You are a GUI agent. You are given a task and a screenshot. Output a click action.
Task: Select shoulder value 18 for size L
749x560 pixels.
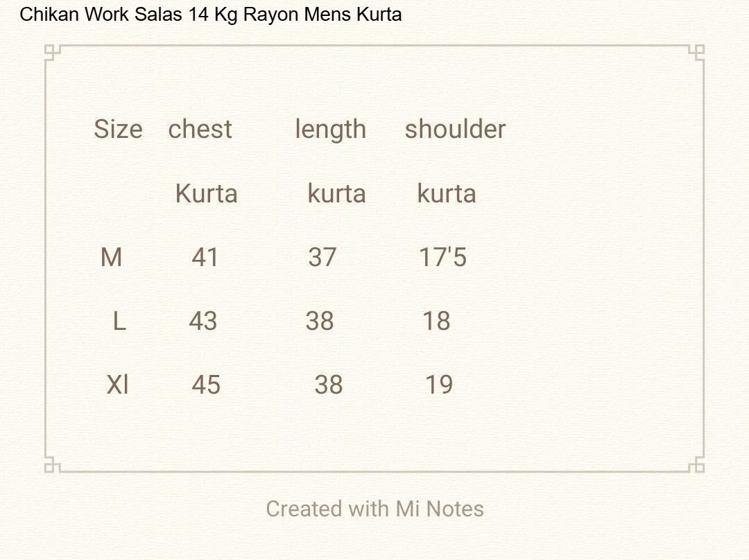pos(436,322)
